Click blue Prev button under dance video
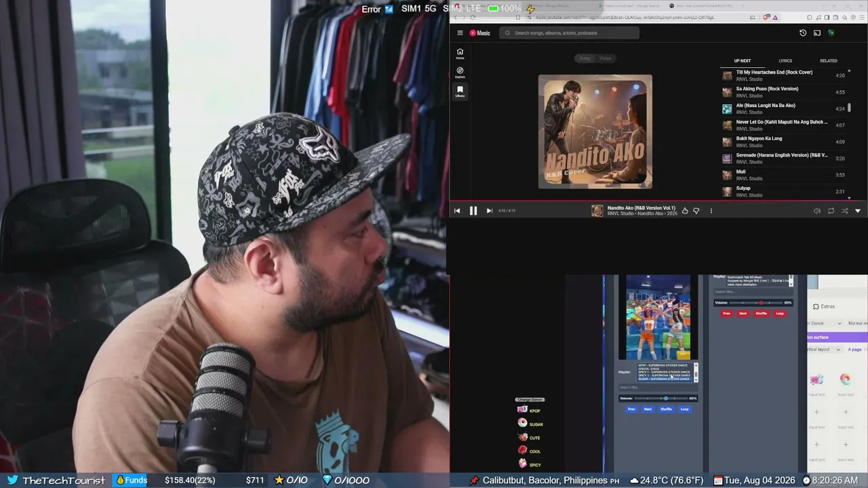The width and height of the screenshot is (868, 488). point(632,409)
